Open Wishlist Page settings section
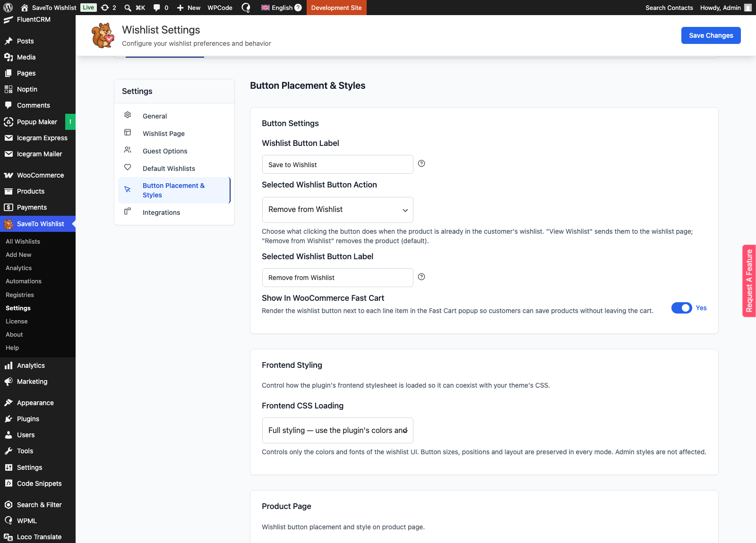756x543 pixels. pyautogui.click(x=174, y=134)
